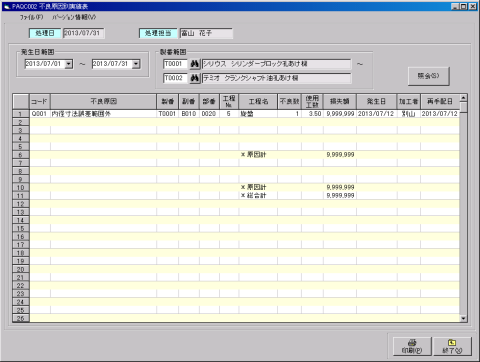Click the 発生日 column header
This screenshot has width=480, height=362.
(376, 101)
